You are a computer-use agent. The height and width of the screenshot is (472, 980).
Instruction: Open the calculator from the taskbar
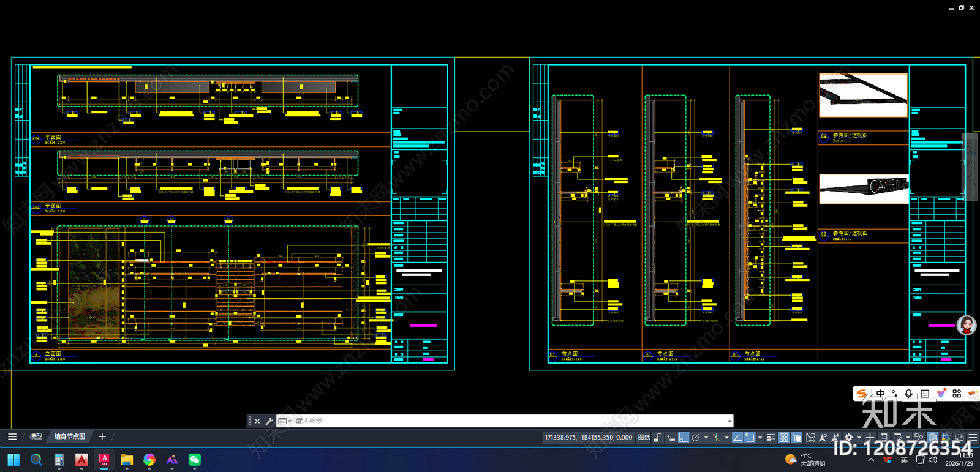pos(59,460)
